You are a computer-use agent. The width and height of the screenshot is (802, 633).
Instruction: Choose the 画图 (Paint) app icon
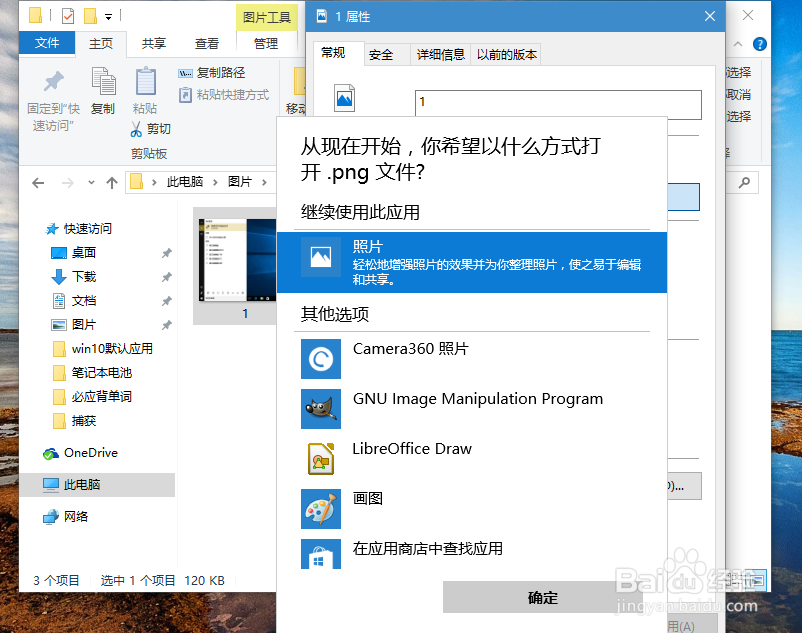(320, 509)
